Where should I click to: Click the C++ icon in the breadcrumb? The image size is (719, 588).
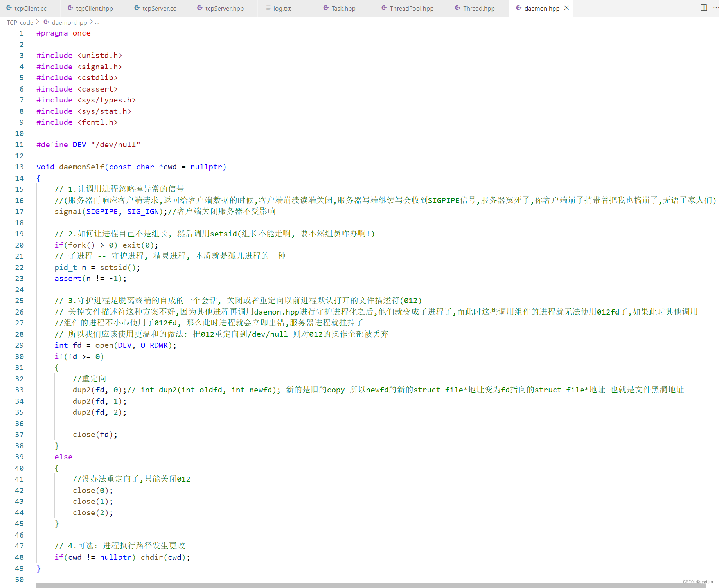[46, 22]
